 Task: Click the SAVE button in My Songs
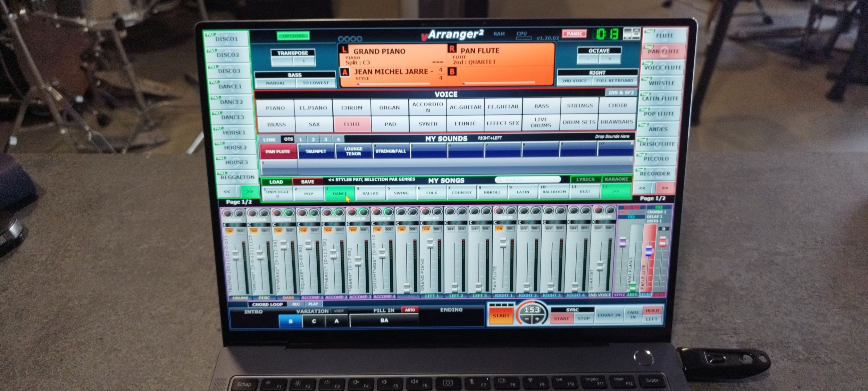click(307, 182)
